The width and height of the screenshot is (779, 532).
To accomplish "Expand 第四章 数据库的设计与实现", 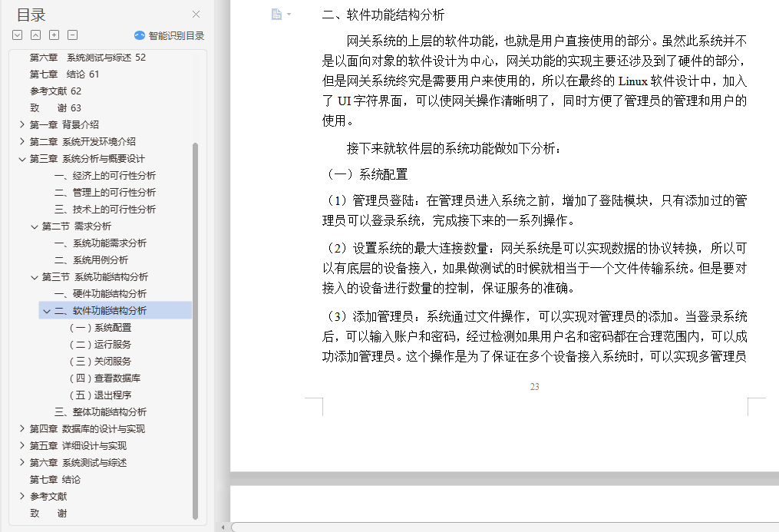I will coord(21,428).
